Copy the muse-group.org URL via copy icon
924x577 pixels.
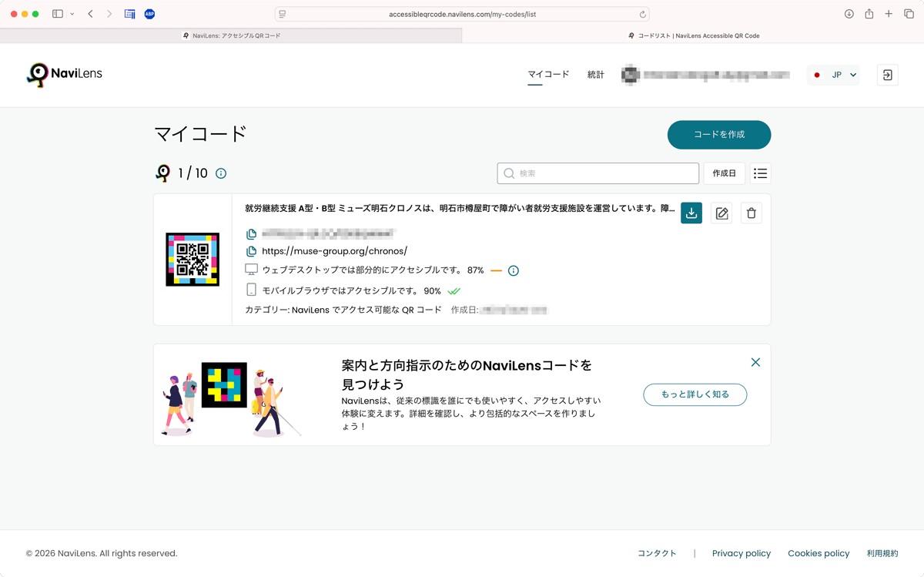[x=251, y=251]
